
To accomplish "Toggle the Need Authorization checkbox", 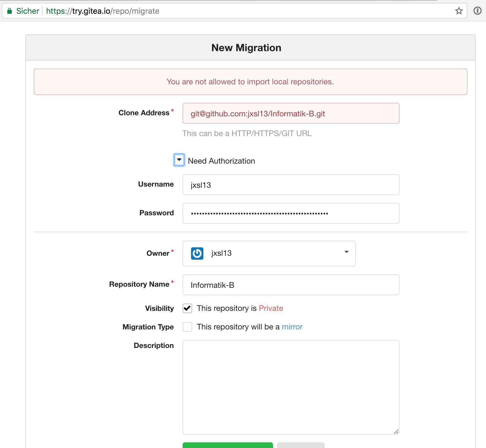I will click(179, 160).
